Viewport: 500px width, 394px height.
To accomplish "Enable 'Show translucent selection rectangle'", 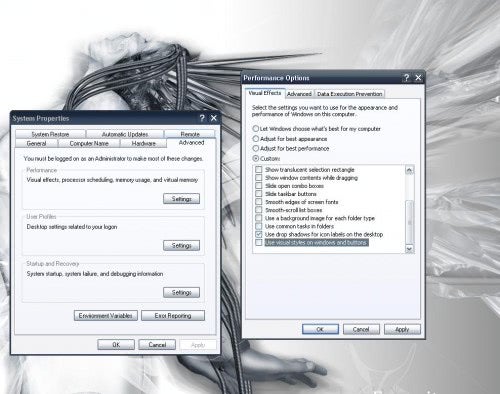I will click(259, 170).
